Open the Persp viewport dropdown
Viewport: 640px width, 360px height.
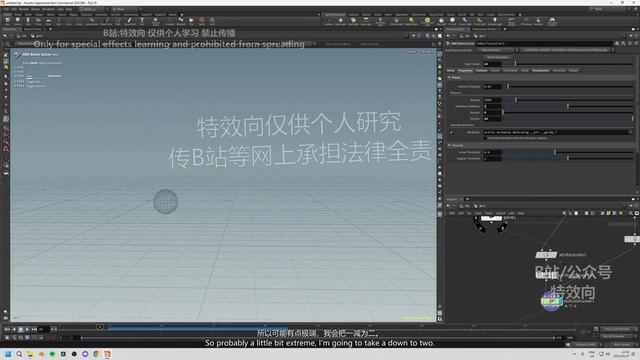click(411, 52)
